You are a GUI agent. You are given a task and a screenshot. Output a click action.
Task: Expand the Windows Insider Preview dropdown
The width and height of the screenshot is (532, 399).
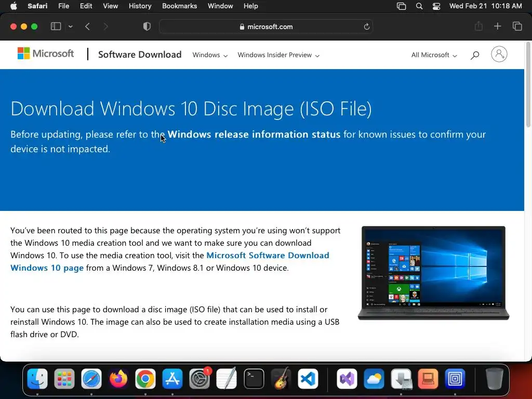pyautogui.click(x=278, y=55)
